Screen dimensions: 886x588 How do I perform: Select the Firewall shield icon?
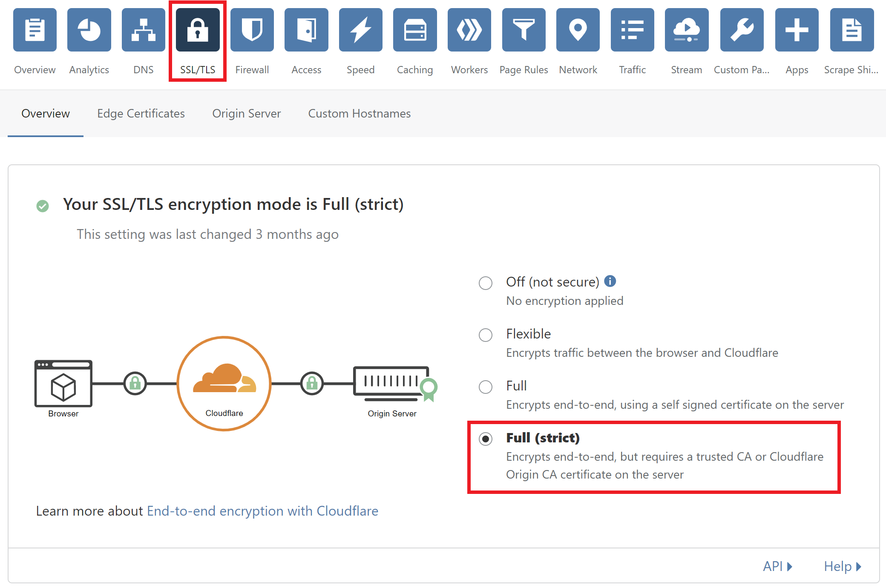(252, 30)
